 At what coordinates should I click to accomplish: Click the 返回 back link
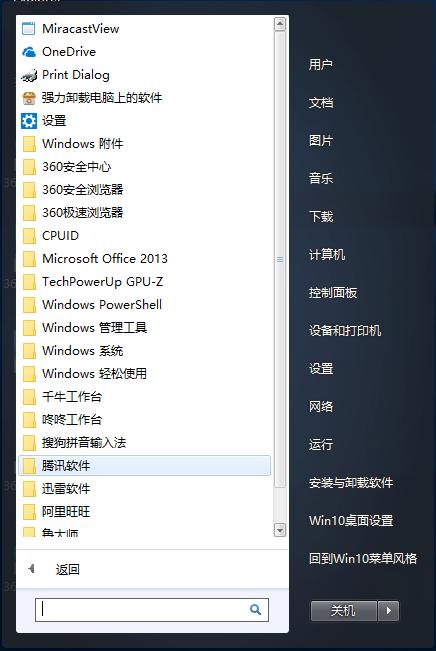point(68,569)
